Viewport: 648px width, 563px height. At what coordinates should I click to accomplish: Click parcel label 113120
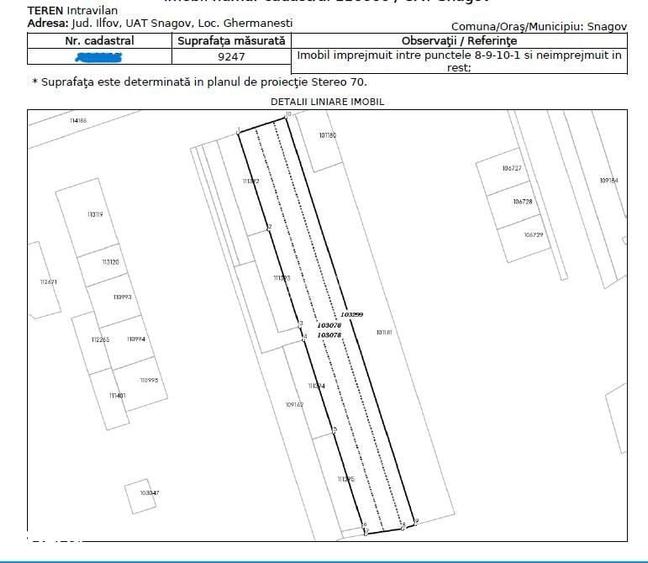click(x=110, y=262)
